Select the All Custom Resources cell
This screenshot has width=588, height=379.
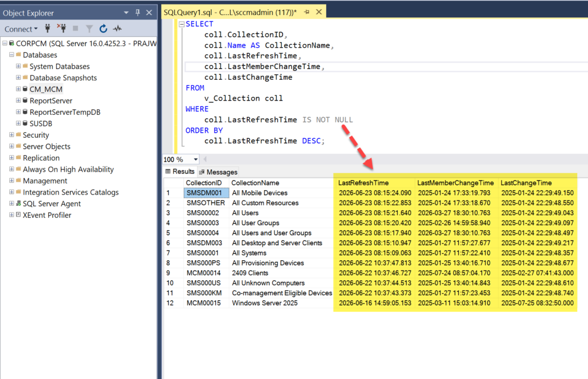coord(281,203)
